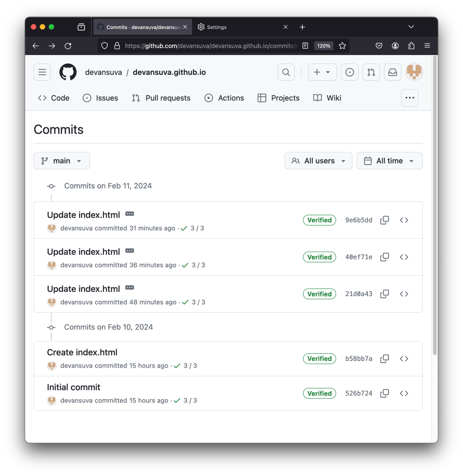Copy full SHA for commit 9e6b5dd

coord(385,220)
